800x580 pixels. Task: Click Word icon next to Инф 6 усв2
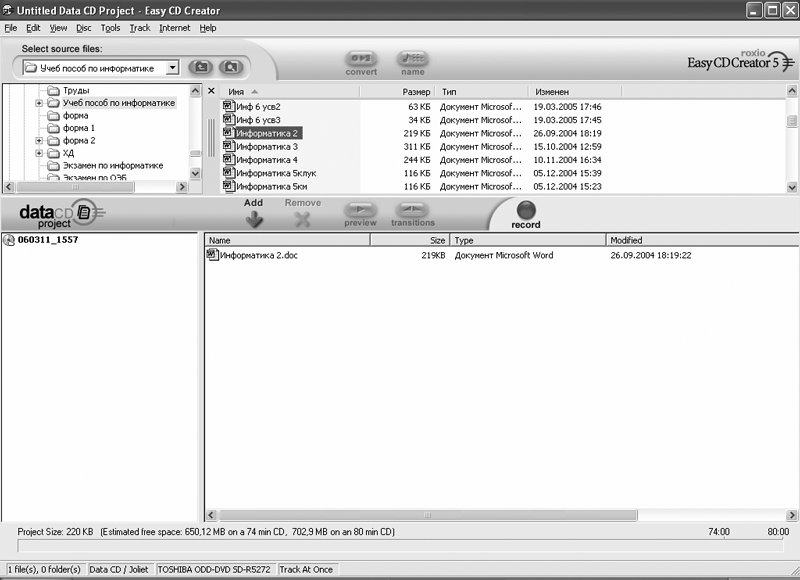tap(229, 107)
